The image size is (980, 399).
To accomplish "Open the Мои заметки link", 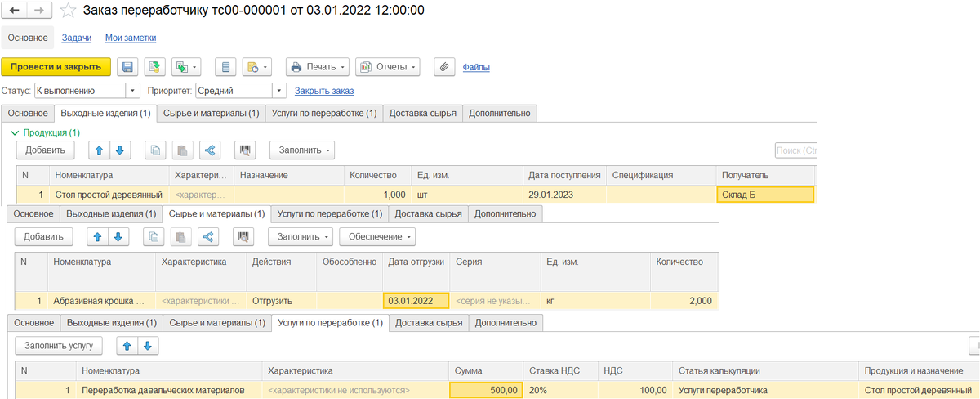I will [131, 38].
